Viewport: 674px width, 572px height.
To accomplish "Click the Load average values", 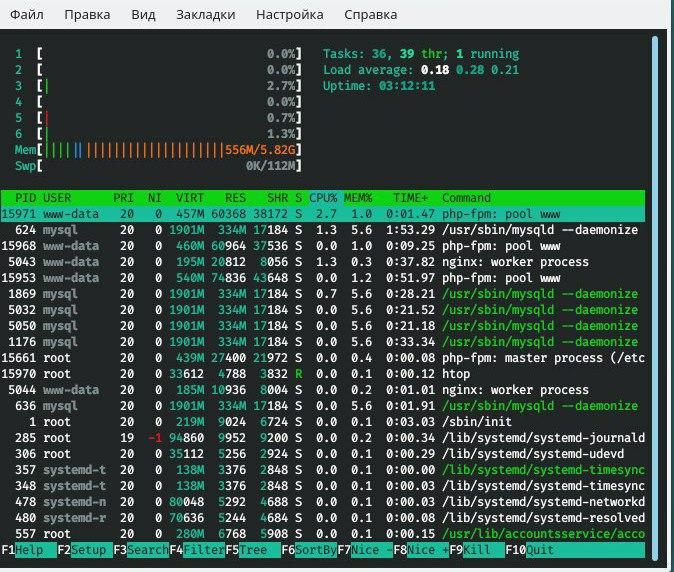I will click(x=470, y=70).
